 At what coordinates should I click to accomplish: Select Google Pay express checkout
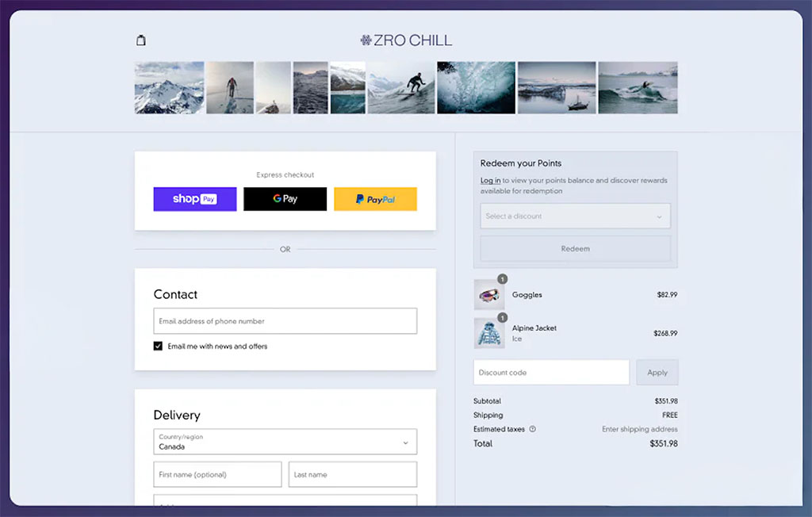pyautogui.click(x=285, y=199)
